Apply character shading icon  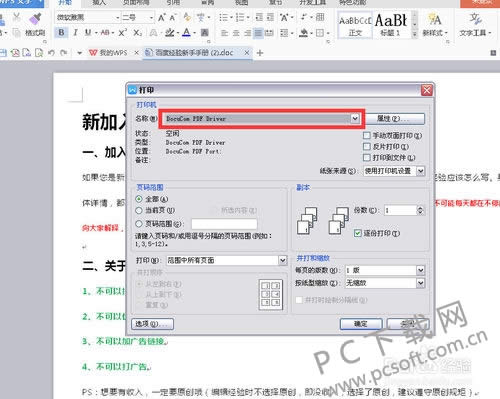tap(205, 33)
